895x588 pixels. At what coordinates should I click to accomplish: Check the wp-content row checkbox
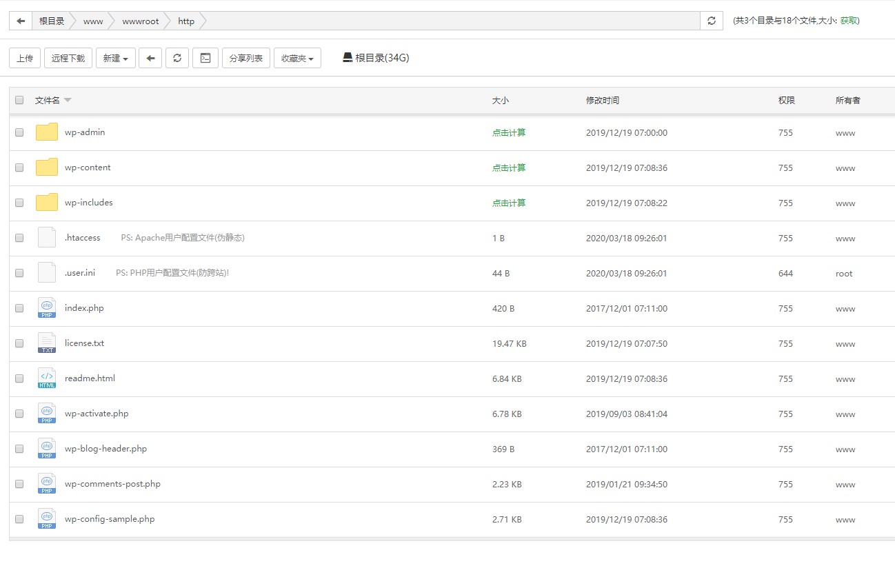point(19,168)
